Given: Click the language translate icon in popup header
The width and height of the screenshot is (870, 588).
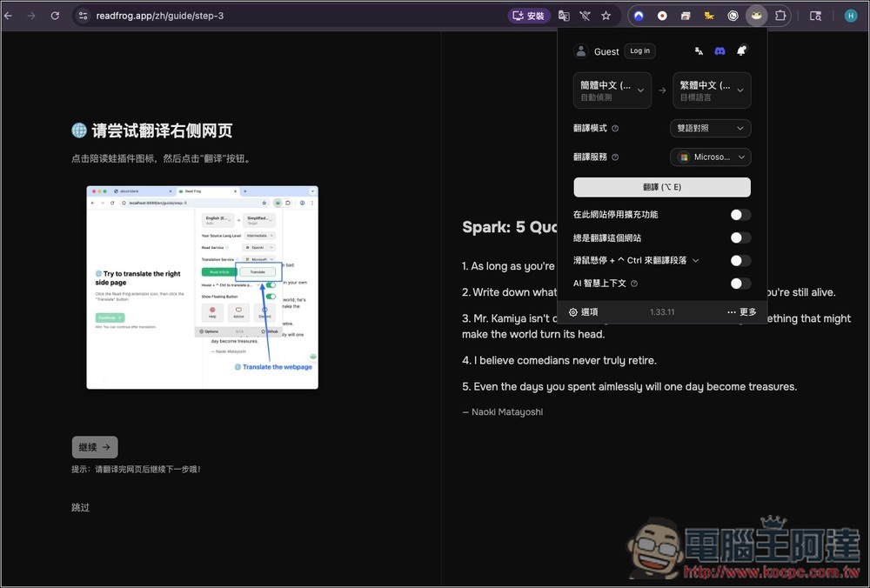Looking at the screenshot, I should [x=699, y=51].
